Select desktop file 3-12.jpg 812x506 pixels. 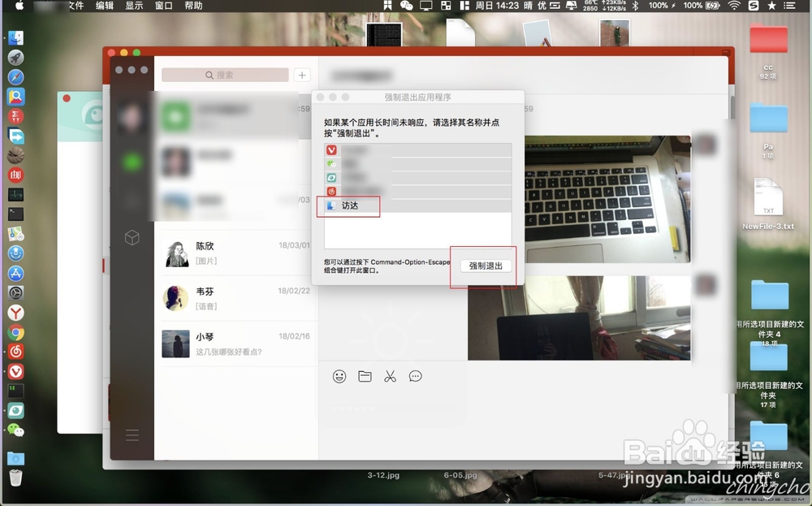click(x=383, y=475)
